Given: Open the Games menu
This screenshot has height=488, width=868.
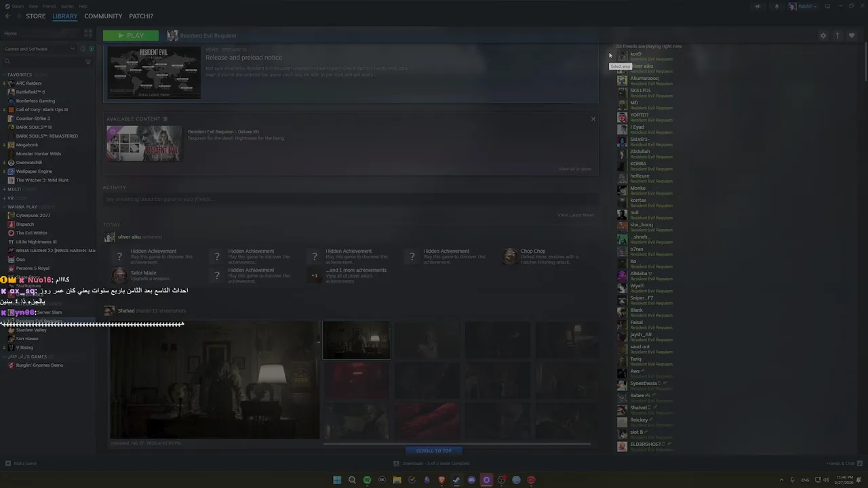Looking at the screenshot, I should [67, 6].
